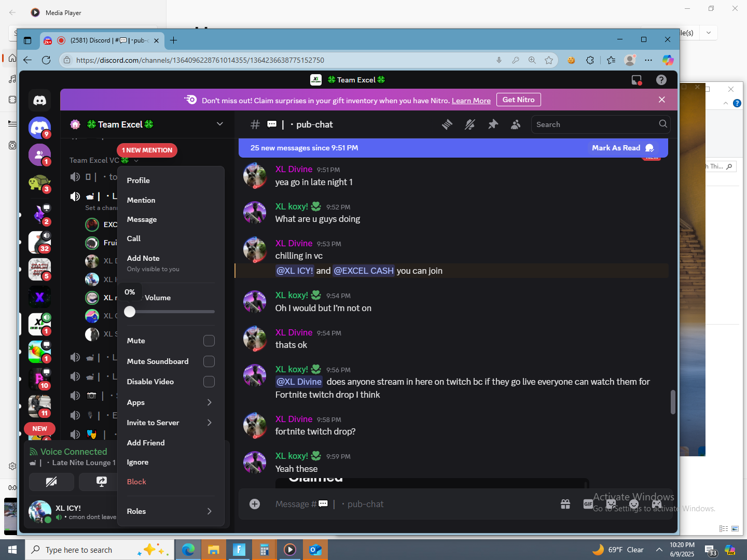Click the Discord search box
Image resolution: width=747 pixels, height=560 pixels.
pos(601,124)
